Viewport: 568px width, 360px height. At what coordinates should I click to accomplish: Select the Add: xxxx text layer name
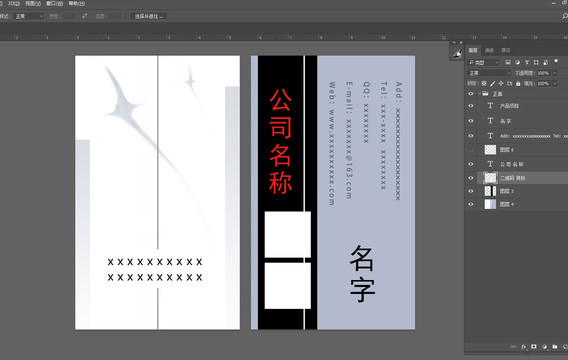pyautogui.click(x=534, y=136)
